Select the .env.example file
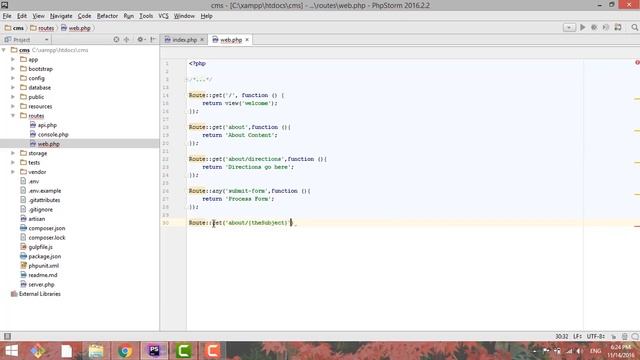This screenshot has width=640, height=360. tap(40, 191)
